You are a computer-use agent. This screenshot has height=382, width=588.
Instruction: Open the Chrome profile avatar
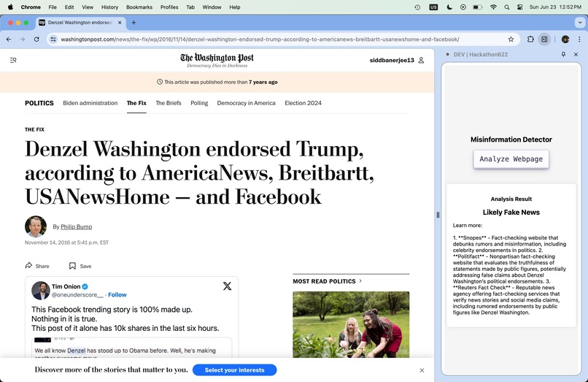click(x=565, y=39)
